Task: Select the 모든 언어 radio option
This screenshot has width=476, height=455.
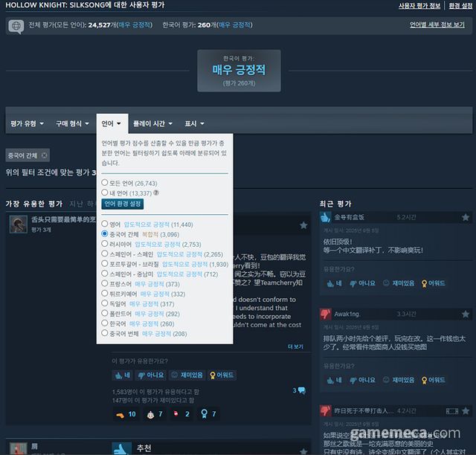Action: (105, 183)
